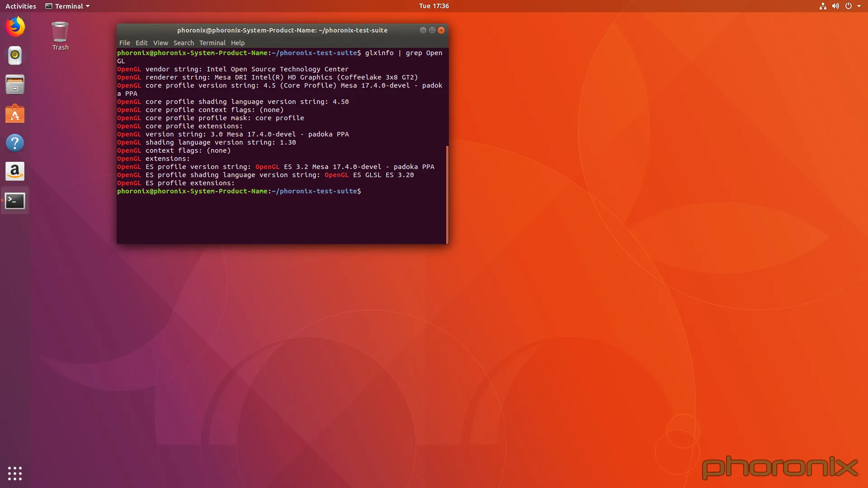Open the Files file manager icon
Image resolution: width=868 pixels, height=488 pixels.
[x=15, y=84]
